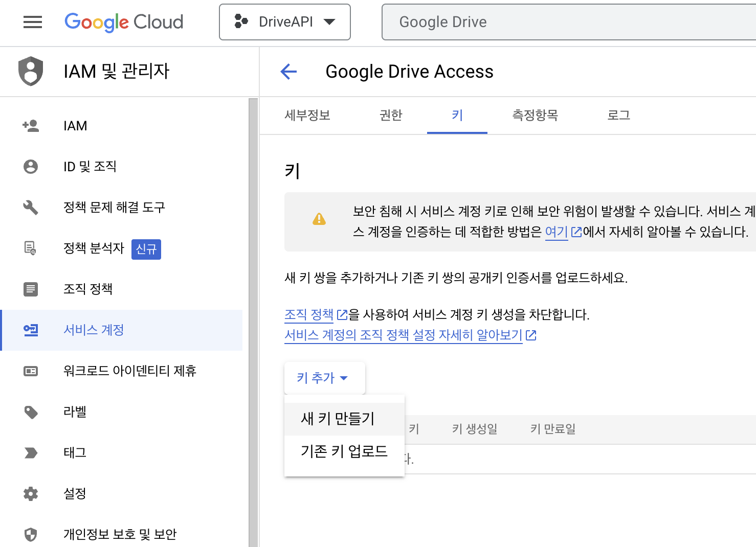
Task: Click the wrench icon for 정책 문제 해결 도구
Action: (31, 208)
